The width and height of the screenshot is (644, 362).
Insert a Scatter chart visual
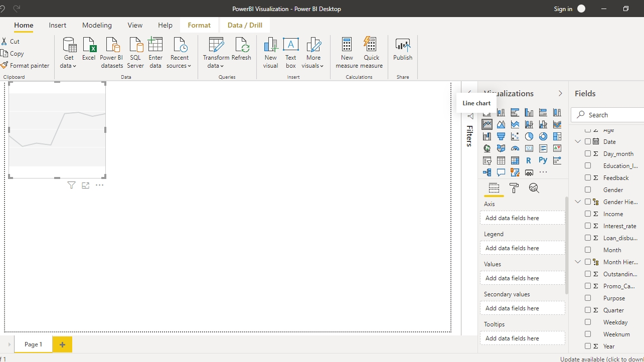(515, 136)
